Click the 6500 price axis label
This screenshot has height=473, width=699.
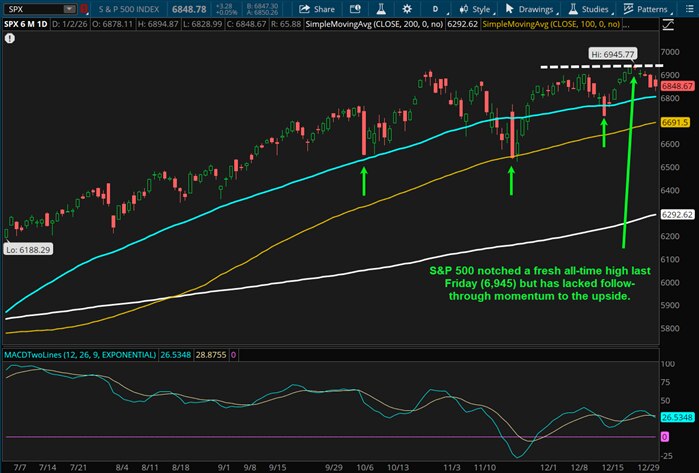(x=670, y=167)
